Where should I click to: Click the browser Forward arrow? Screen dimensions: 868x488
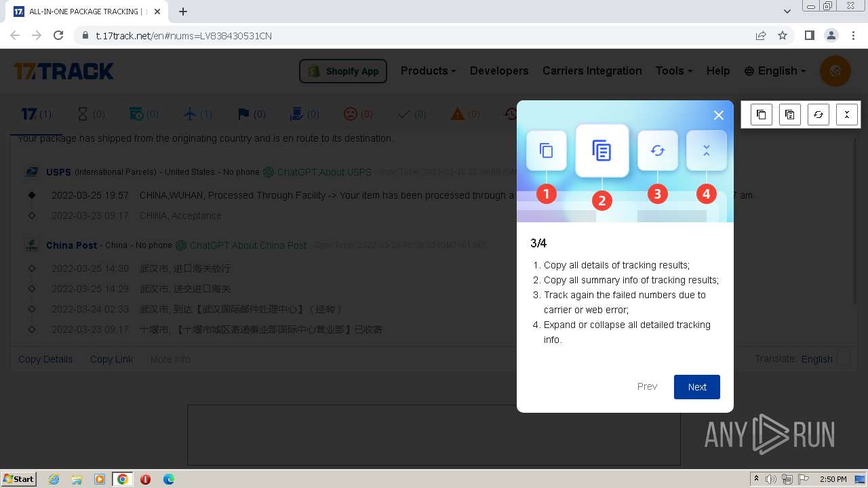[x=37, y=35]
